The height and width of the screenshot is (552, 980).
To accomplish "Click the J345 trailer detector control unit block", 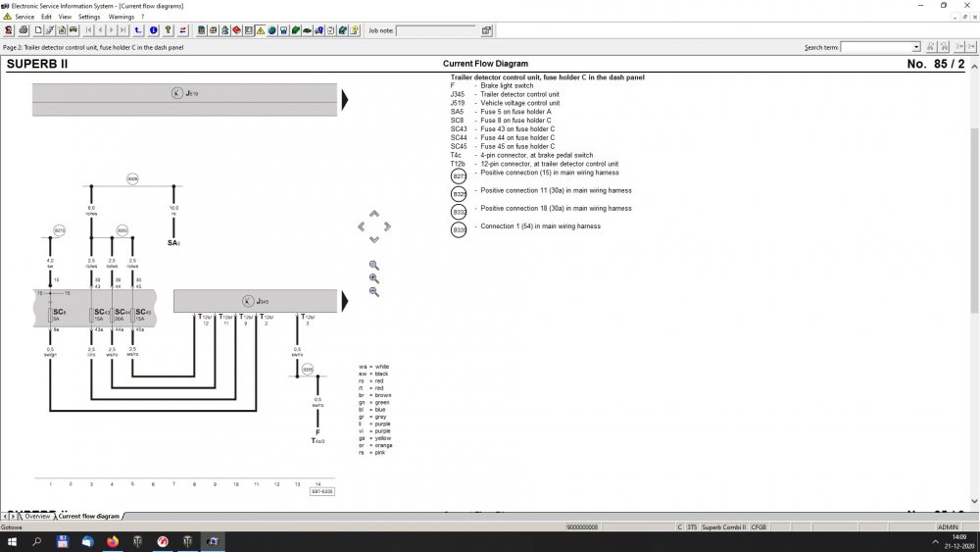I will tap(255, 301).
